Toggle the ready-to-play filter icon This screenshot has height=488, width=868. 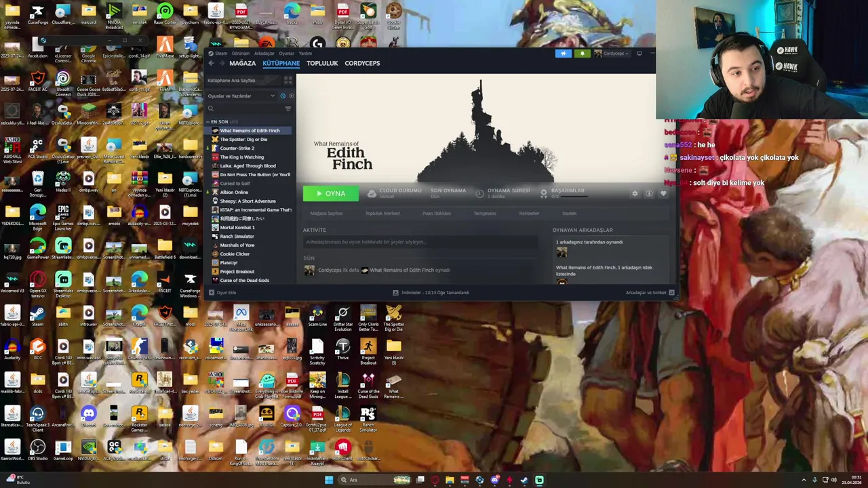[291, 96]
